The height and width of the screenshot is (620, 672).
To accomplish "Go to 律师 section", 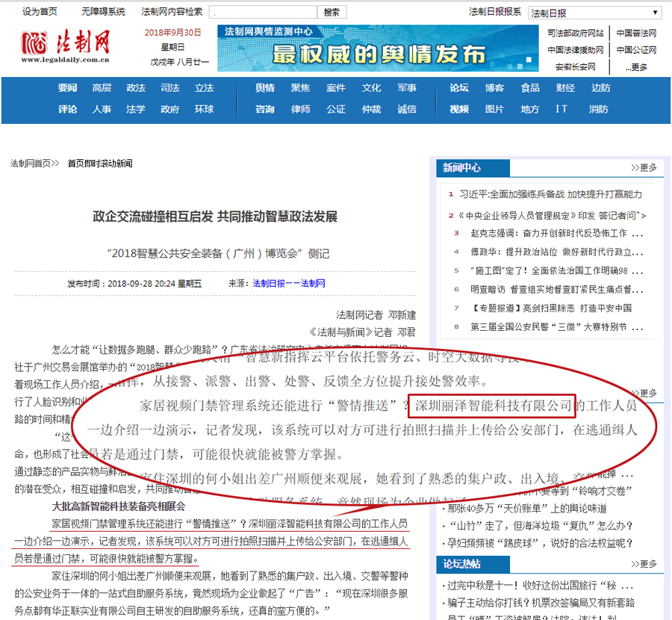I will coord(300,109).
